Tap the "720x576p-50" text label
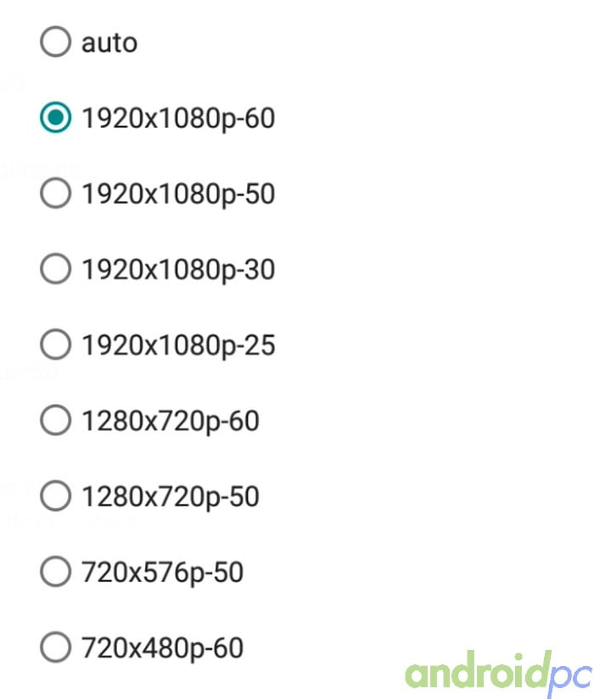Screen dimensions: 594x700 tap(163, 573)
